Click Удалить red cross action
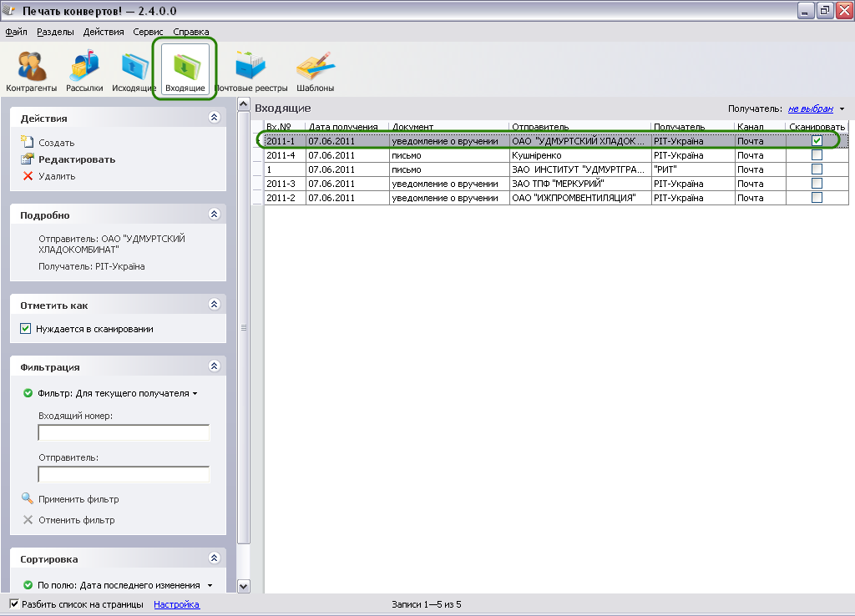 56,176
